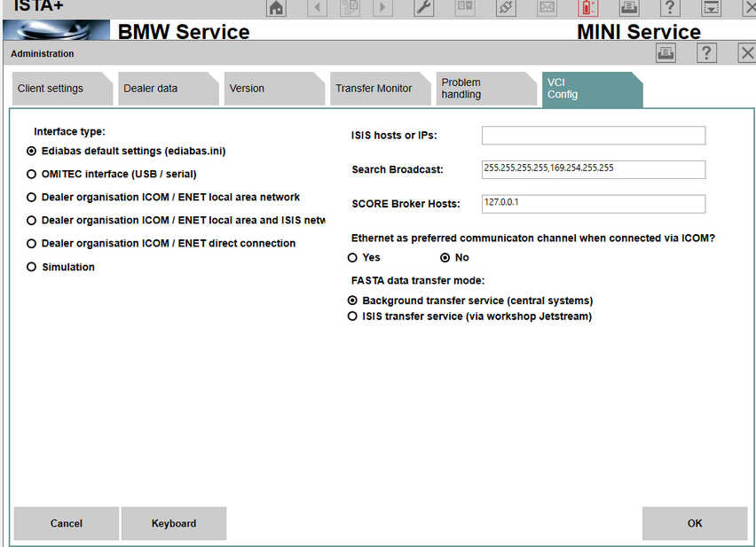Select the VCI Config tab
756x547 pixels.
(x=592, y=89)
